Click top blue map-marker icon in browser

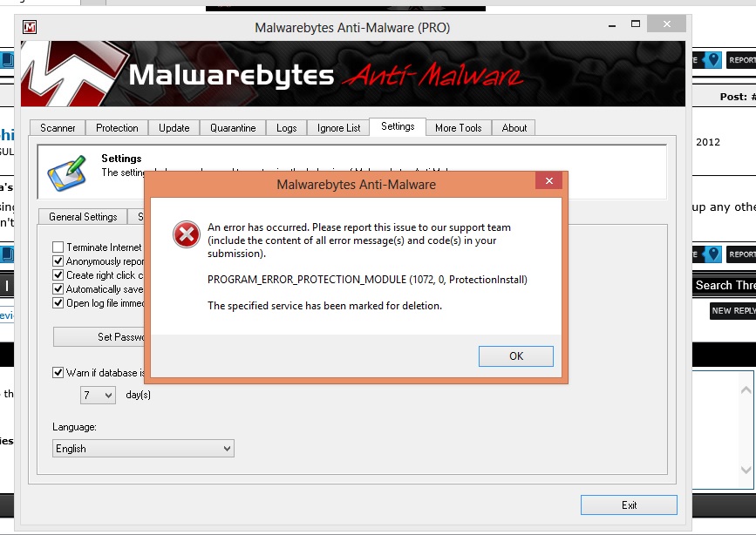[712, 60]
